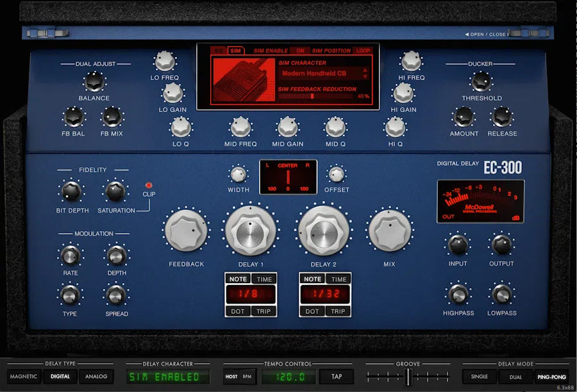The height and width of the screenshot is (392, 577).
Task: Click the SIM POSITION LOOP selector
Action: pyautogui.click(x=362, y=50)
